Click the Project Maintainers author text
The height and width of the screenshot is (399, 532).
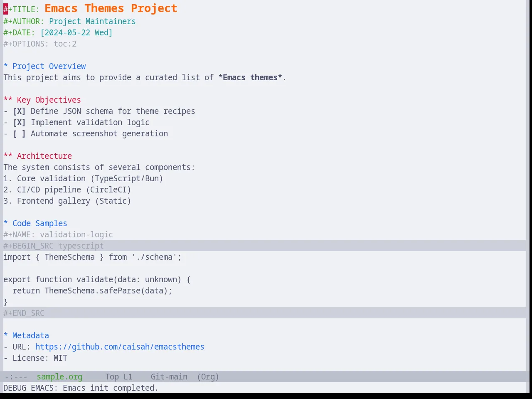(92, 22)
